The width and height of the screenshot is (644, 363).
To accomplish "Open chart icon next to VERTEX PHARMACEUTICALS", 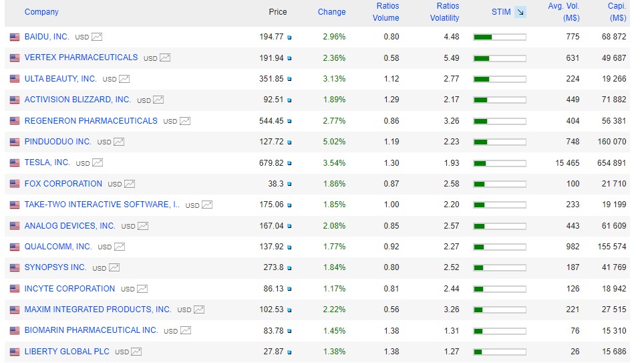I will [x=165, y=58].
